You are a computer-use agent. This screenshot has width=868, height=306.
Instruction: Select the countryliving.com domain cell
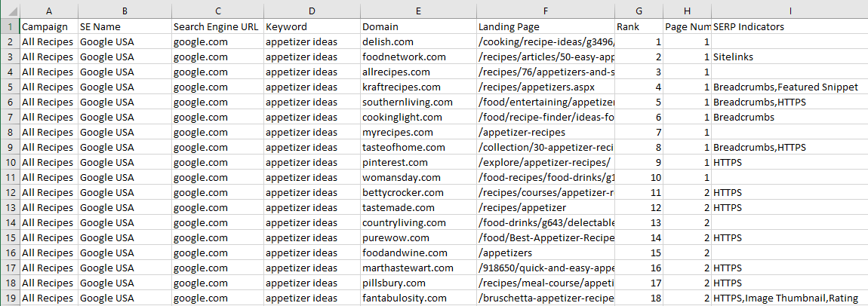(x=418, y=222)
